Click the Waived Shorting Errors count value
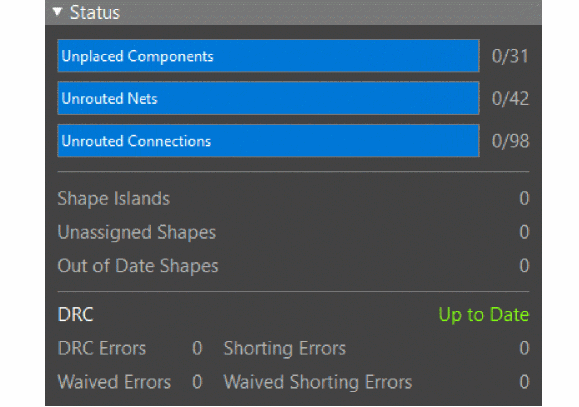Screen dimensions: 579x407 tap(524, 382)
